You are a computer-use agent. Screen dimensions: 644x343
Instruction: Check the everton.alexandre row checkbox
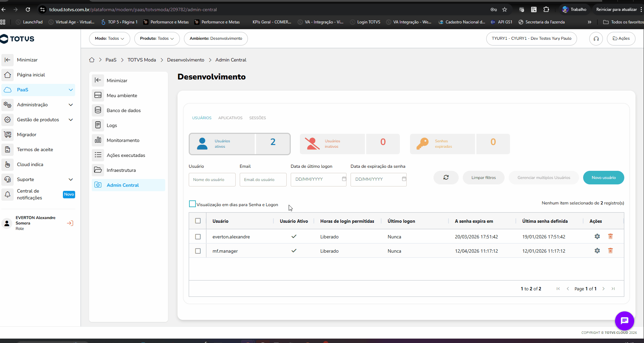tap(198, 237)
